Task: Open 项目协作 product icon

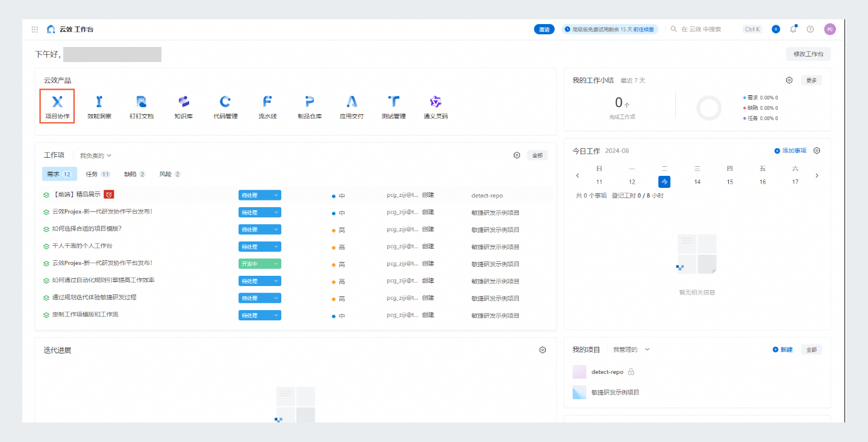Action: tap(57, 107)
